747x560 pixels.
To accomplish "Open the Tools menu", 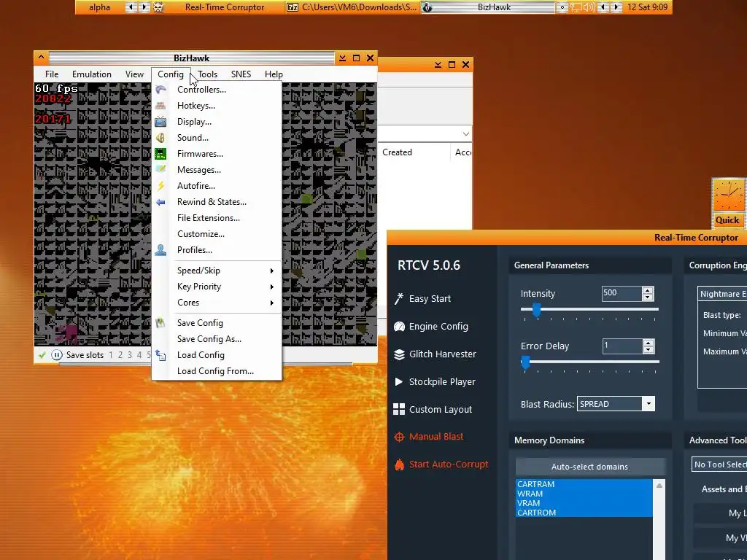I will (x=208, y=74).
